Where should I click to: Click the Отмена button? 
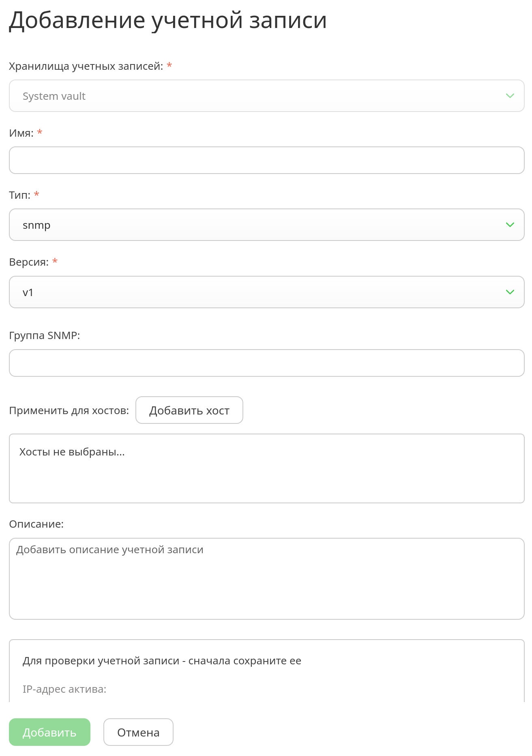tap(138, 732)
